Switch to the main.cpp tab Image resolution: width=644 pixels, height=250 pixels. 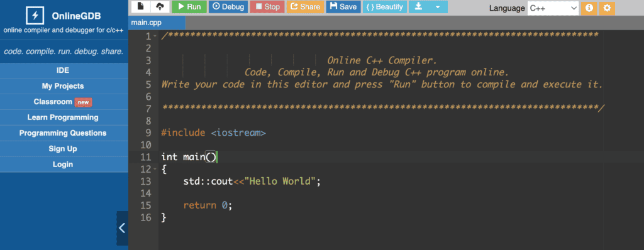tap(157, 23)
